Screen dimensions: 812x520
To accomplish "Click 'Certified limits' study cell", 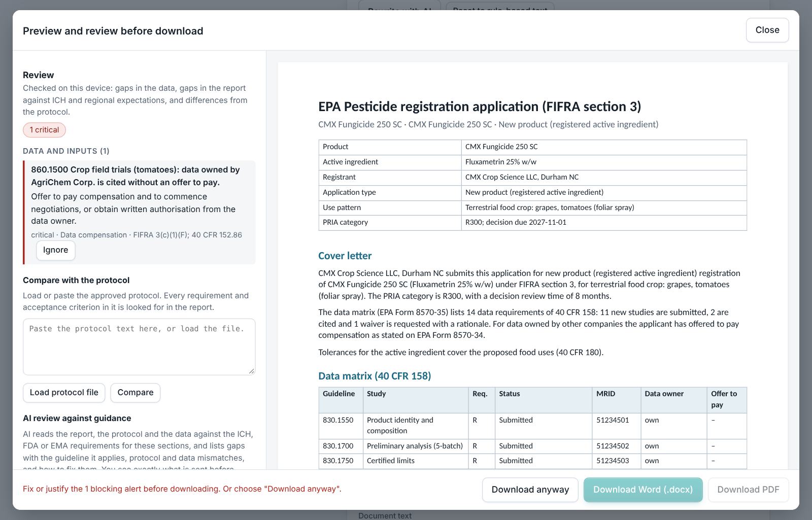I will [x=416, y=461].
